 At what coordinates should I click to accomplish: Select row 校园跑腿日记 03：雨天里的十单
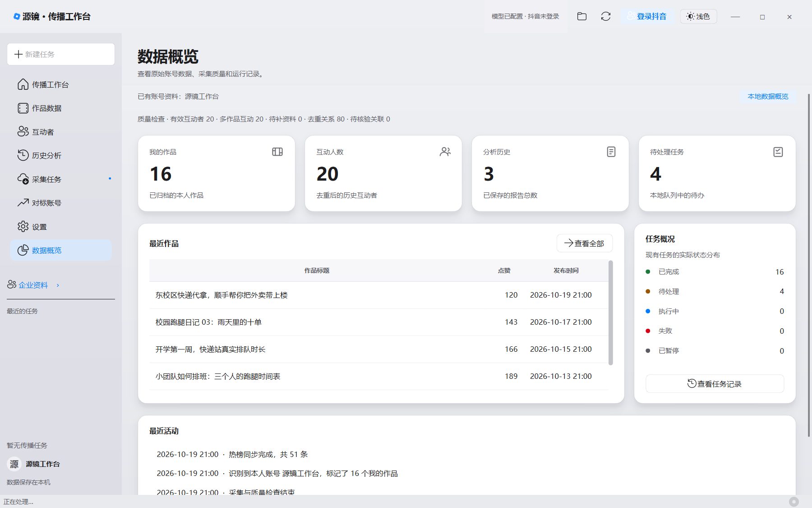click(379, 322)
